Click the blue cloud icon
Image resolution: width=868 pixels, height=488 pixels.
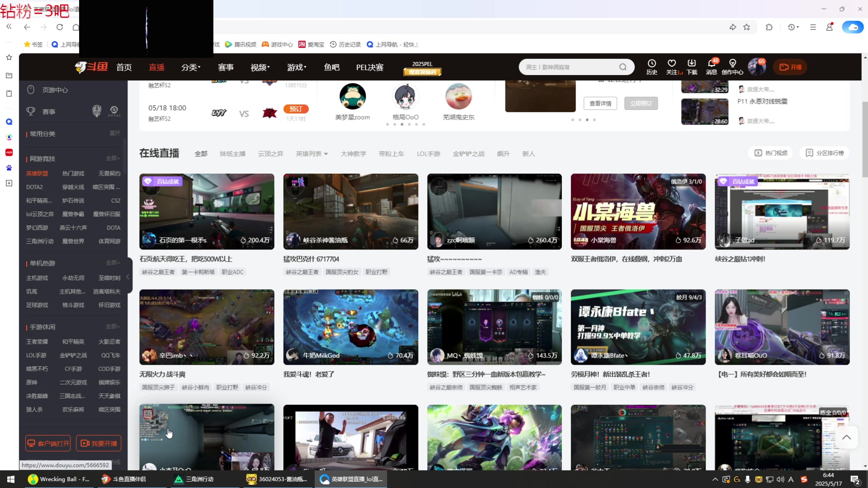pyautogui.click(x=853, y=27)
